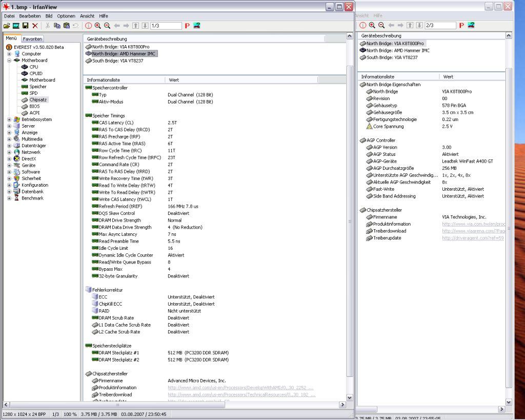Viewport: 525px width, 420px height.
Task: Expand the Konfiguration tree node
Action: coord(9,185)
